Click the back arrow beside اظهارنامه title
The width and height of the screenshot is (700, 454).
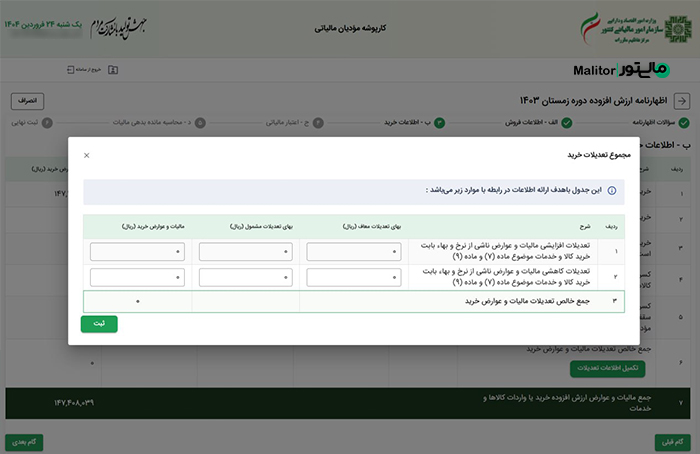682,101
